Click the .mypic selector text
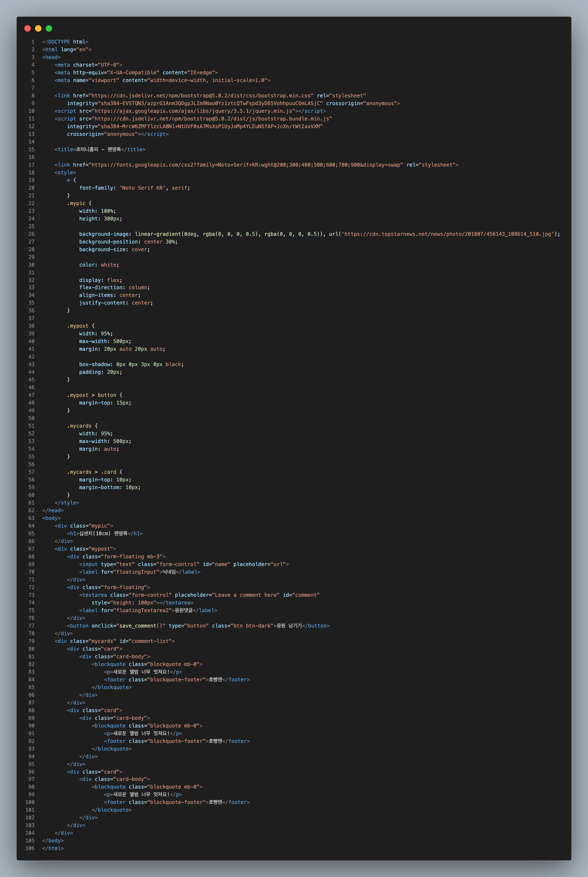Screen dimensions: 588x877 click(76, 203)
